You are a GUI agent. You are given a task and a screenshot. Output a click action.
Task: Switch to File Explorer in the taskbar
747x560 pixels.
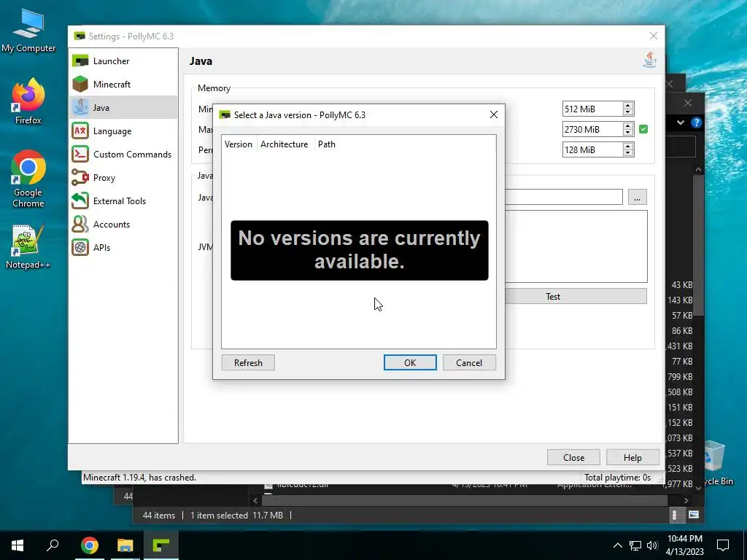coord(125,545)
